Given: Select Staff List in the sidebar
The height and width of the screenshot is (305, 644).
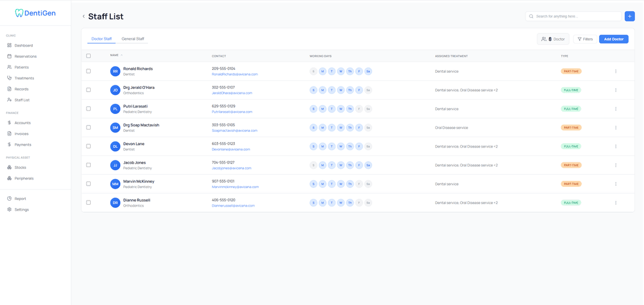Looking at the screenshot, I should coord(18,100).
